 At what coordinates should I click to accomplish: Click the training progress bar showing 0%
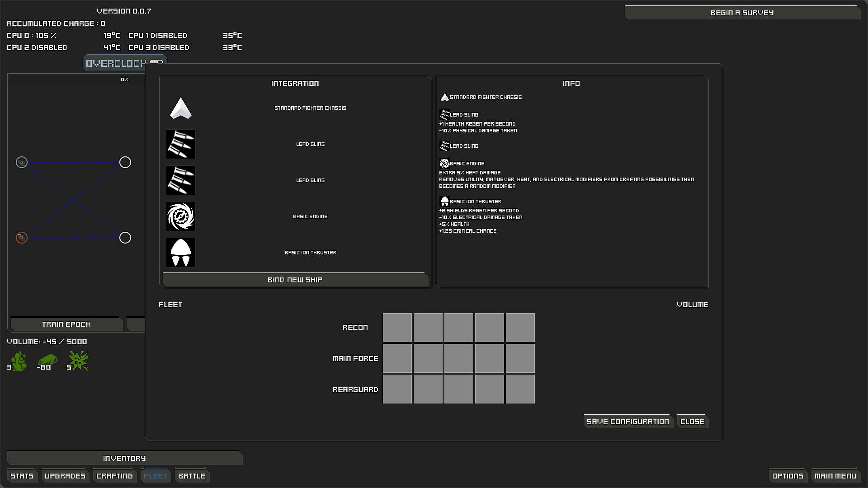tap(77, 80)
